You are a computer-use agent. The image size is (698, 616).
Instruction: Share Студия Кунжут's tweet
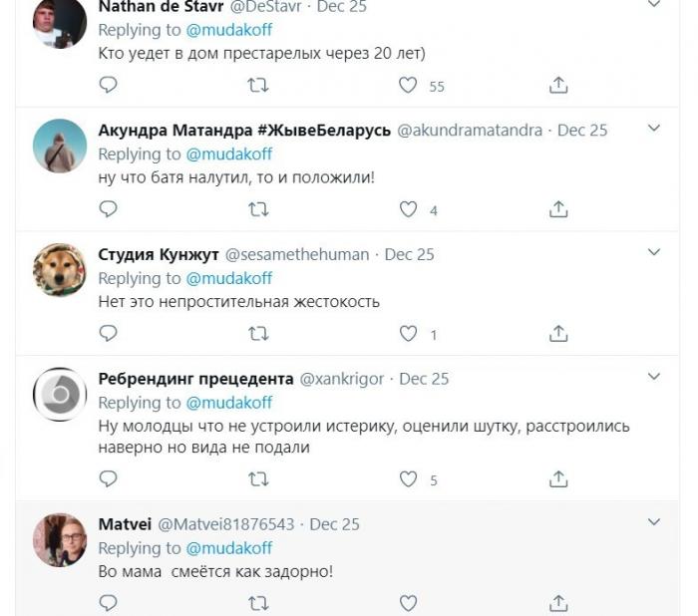coord(559,334)
